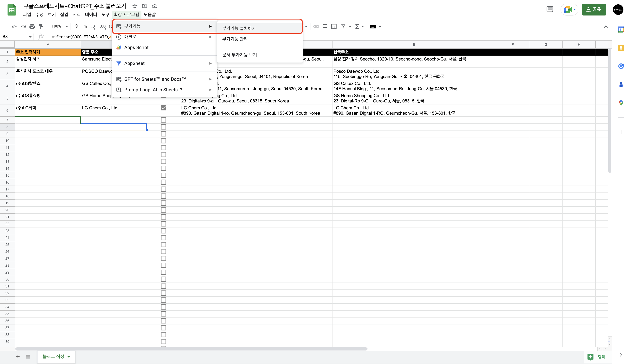Open the 블로그 작성 sheet tab menu arrow
This screenshot has width=630, height=364.
tap(69, 357)
